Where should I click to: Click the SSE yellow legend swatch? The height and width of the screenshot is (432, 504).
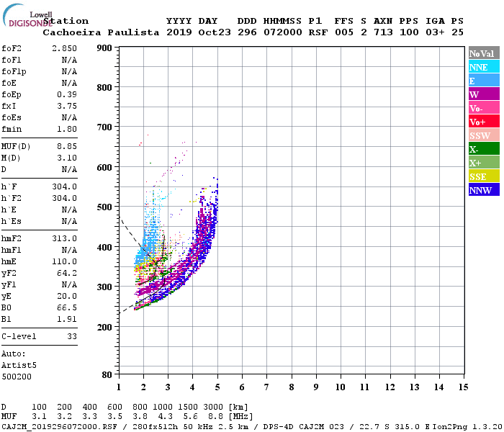pyautogui.click(x=484, y=176)
